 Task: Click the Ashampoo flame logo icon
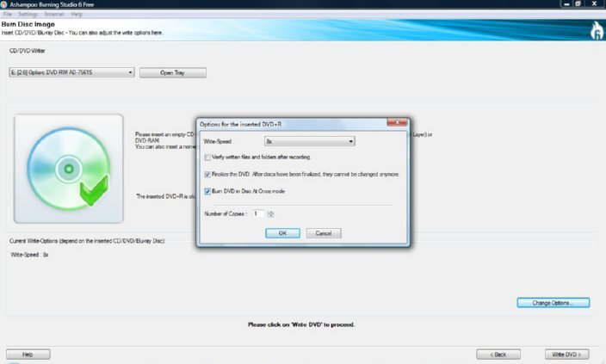pyautogui.click(x=597, y=30)
